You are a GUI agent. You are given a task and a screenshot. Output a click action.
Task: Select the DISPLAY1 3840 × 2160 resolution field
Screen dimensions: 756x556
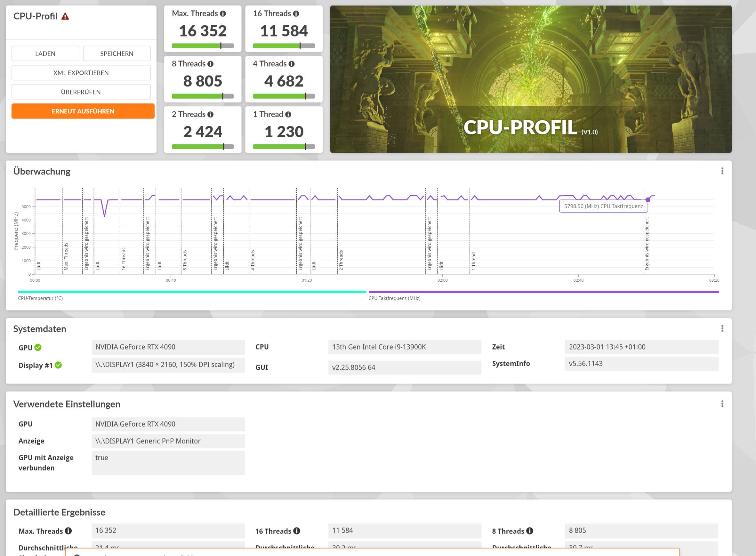[x=168, y=365]
